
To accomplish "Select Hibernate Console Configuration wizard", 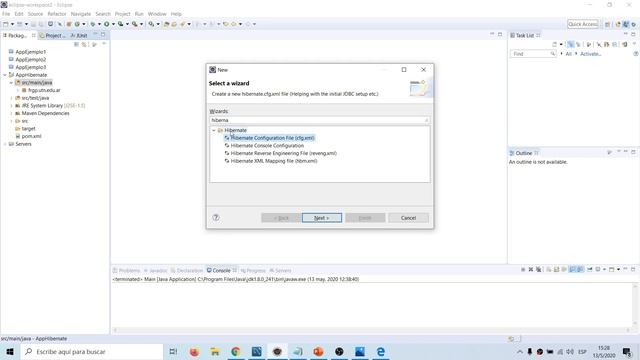I will 267,146.
